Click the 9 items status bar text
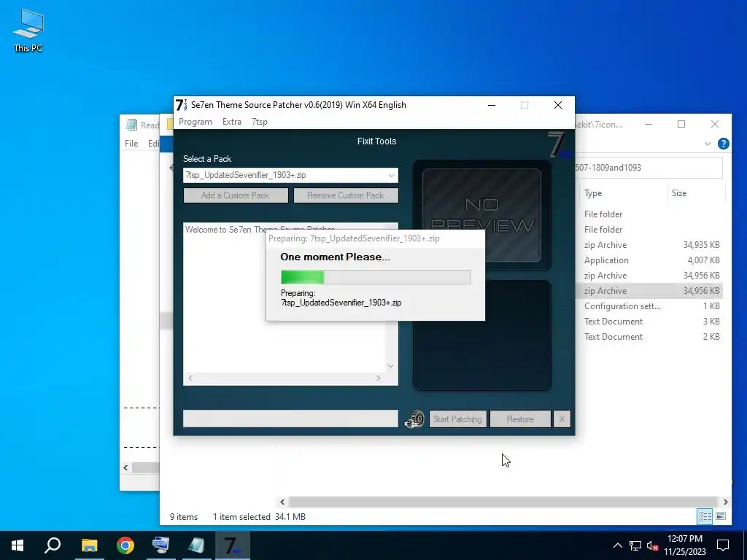This screenshot has height=560, width=747. coord(184,517)
